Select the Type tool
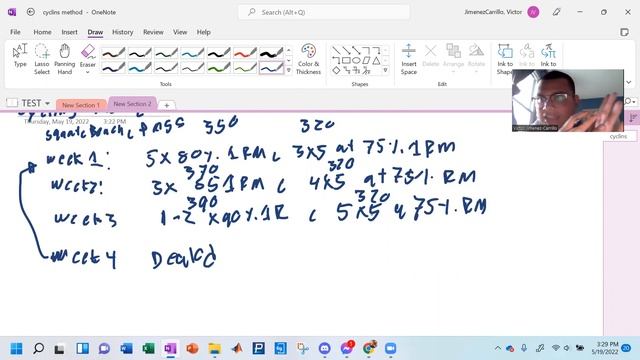Screen dimensions: 640x360 pyautogui.click(x=20, y=56)
